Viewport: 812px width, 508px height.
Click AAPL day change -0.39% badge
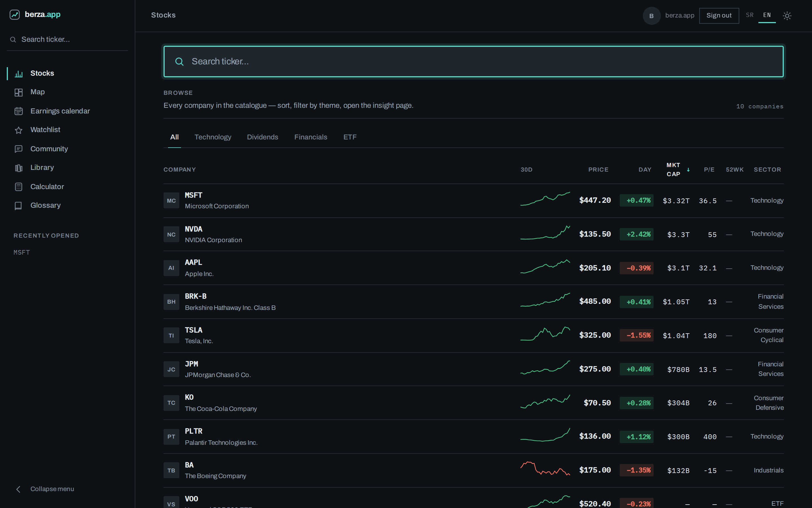click(x=636, y=268)
